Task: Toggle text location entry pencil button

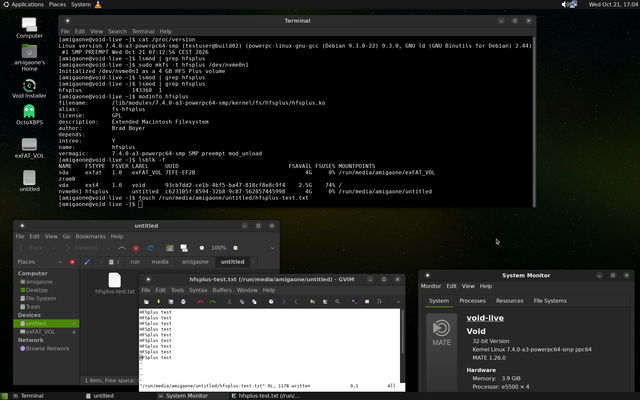Action: [x=87, y=262]
